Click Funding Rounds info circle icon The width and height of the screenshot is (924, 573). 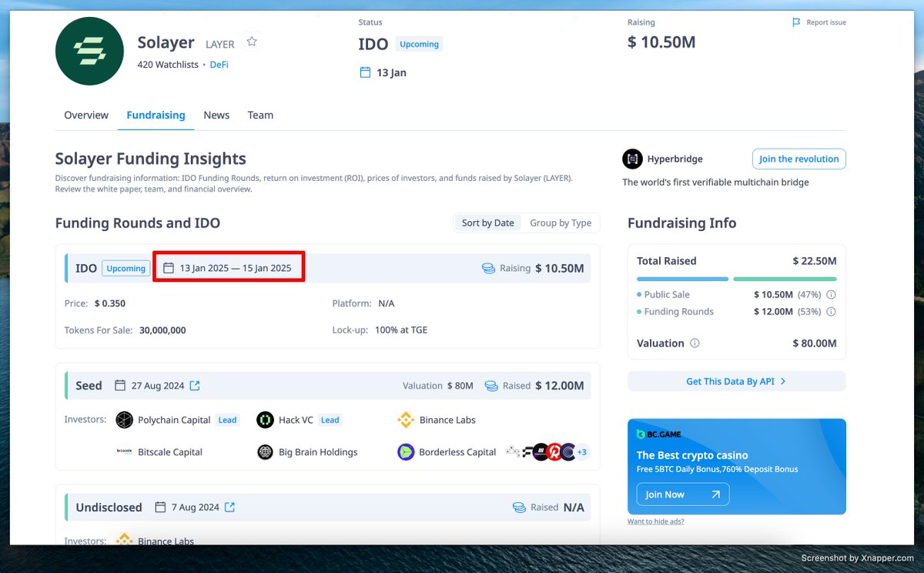coord(831,312)
